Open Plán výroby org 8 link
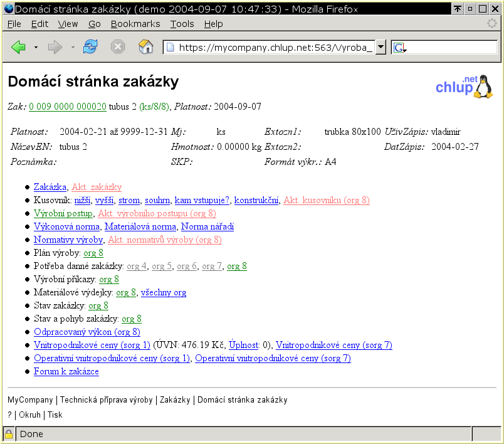The width and height of the screenshot is (504, 444). [x=93, y=253]
